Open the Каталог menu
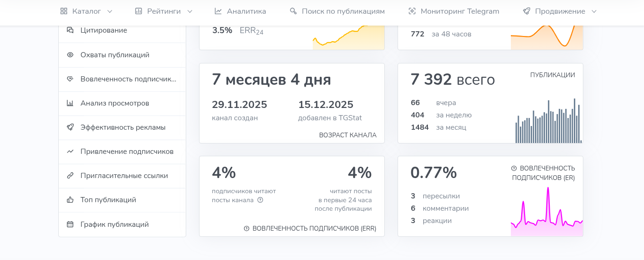644x260 pixels. 86,11
